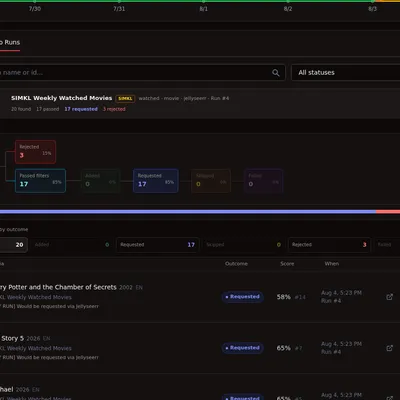Sort by the When column header
This screenshot has width=400, height=400.
(332, 264)
